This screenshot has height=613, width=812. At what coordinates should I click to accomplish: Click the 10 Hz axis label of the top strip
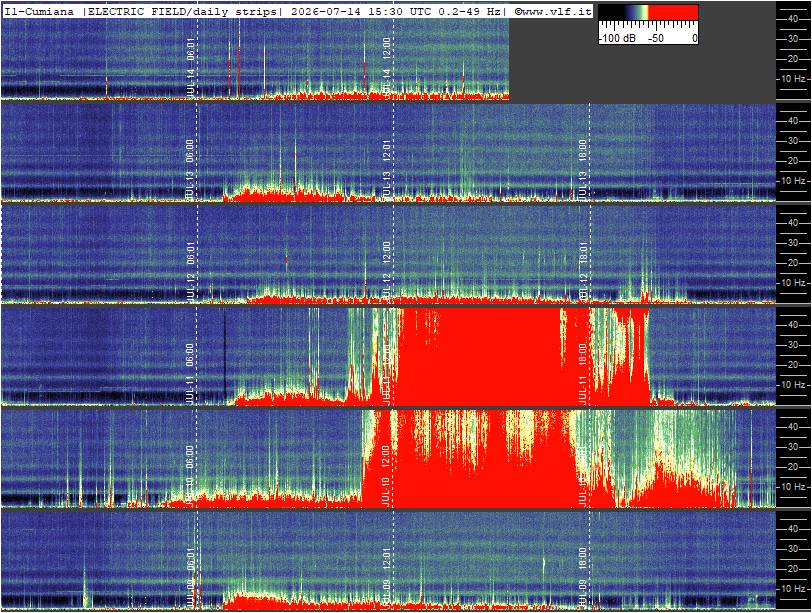793,79
